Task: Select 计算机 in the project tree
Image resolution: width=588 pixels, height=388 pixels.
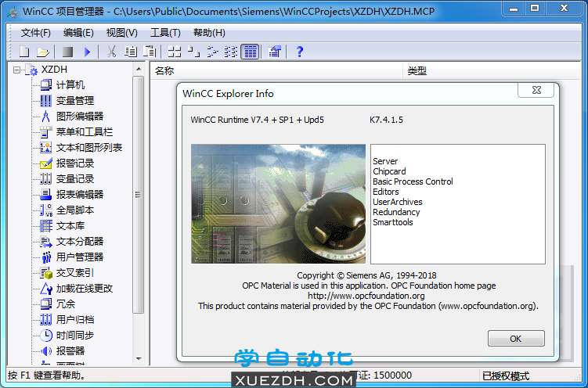Action: 70,85
